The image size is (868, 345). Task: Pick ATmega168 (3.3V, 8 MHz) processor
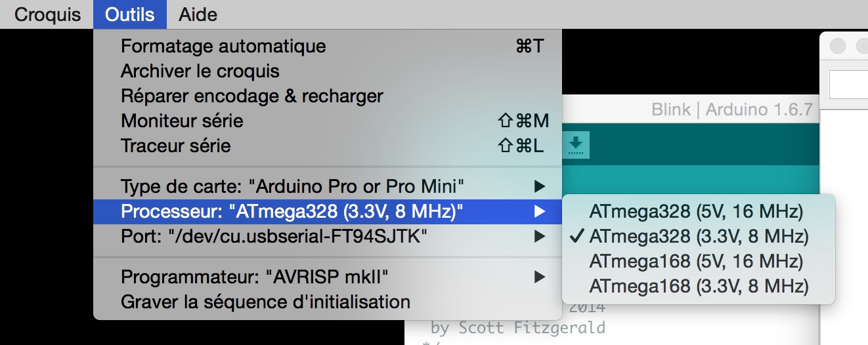coord(699,287)
